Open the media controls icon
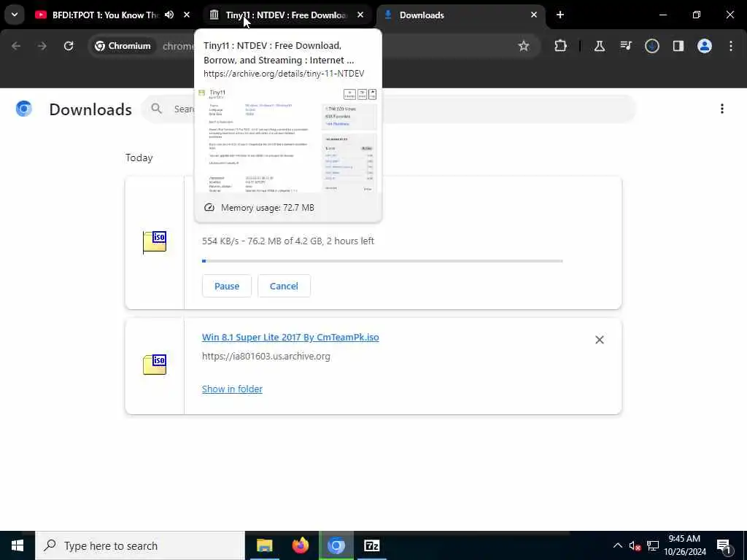This screenshot has height=560, width=747. (x=625, y=46)
